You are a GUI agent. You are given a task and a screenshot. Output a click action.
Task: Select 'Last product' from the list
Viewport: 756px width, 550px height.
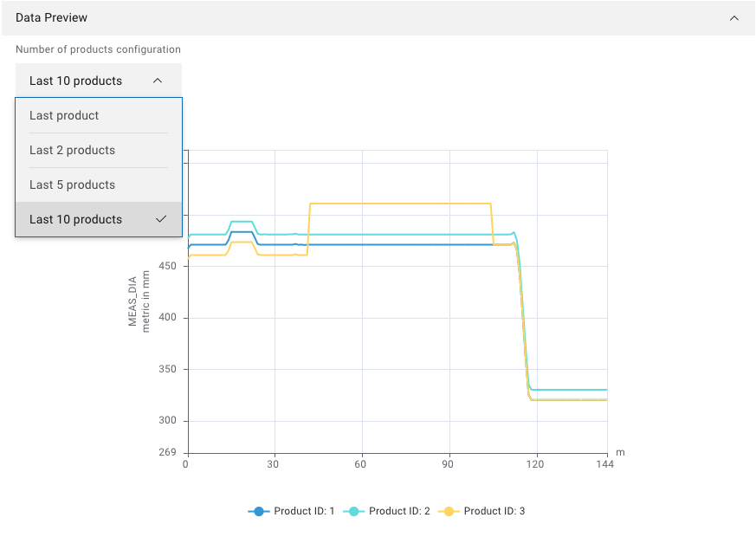(64, 115)
